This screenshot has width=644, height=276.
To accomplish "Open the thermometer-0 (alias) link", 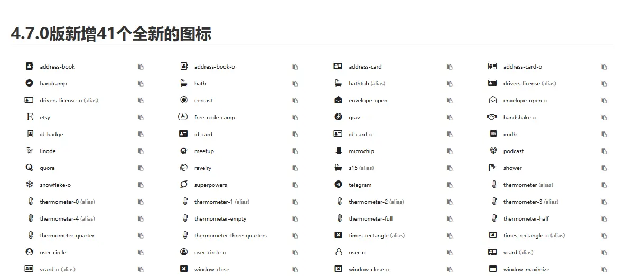I will (67, 202).
